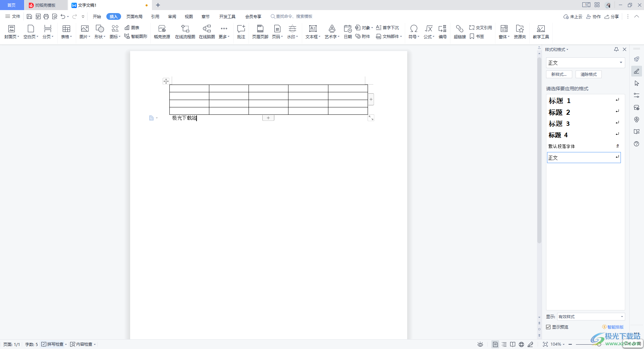
Task: Open Smart Graphics (智能图形)
Action: coord(136,36)
